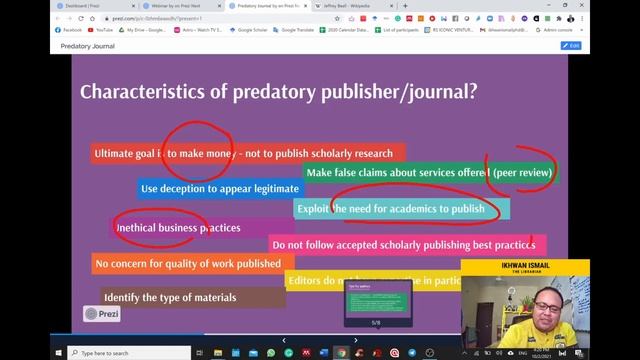Open YouTube bookmark

tap(100, 30)
